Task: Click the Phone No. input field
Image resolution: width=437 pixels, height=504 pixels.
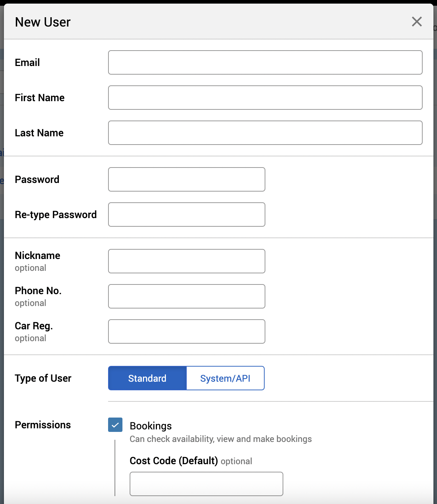Action: pos(186,296)
